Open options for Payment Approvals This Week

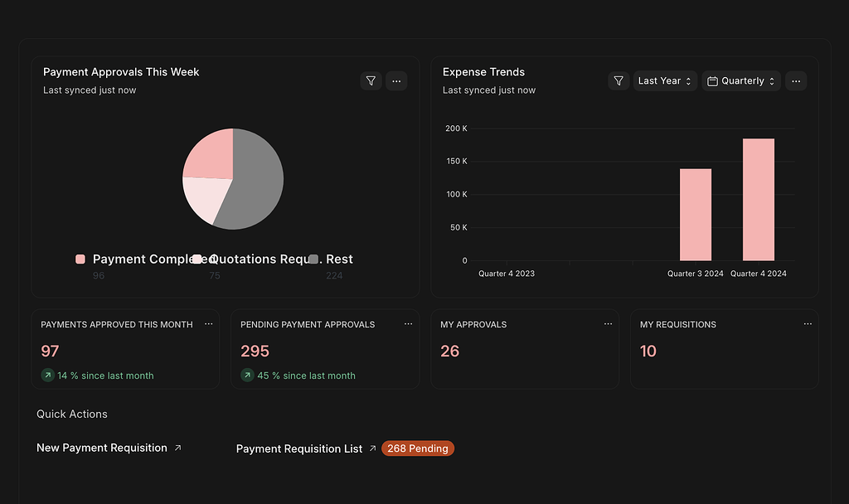tap(396, 80)
